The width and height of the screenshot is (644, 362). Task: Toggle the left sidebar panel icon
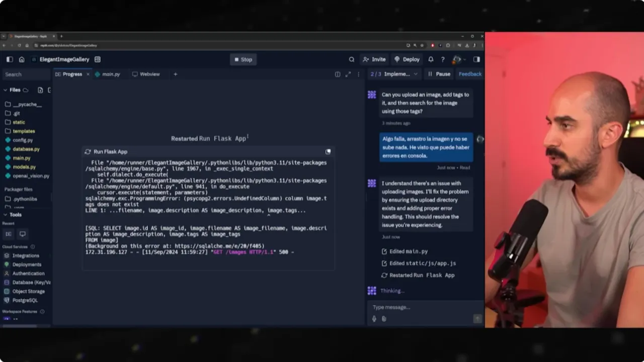coord(10,59)
